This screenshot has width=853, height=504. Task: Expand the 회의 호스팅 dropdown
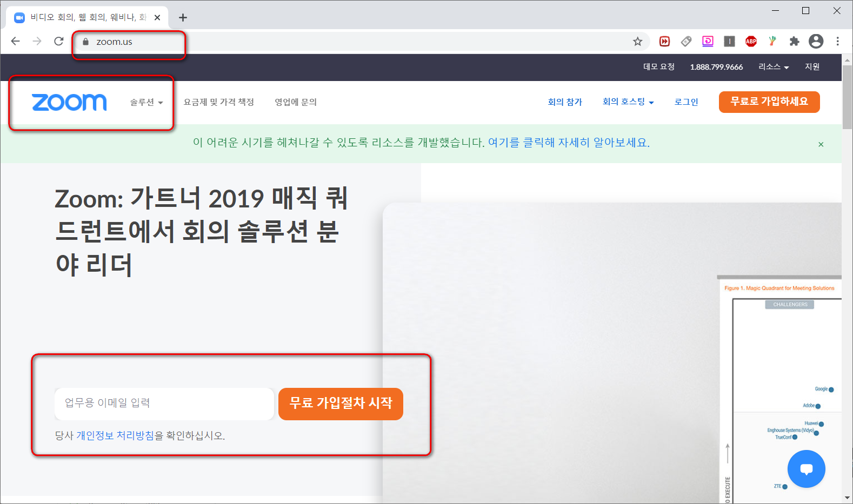(x=629, y=102)
